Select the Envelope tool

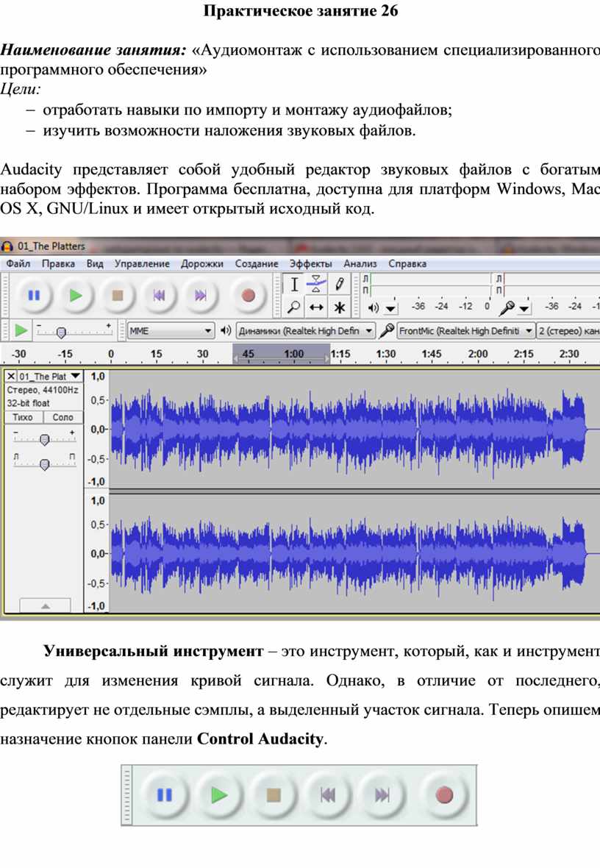[316, 285]
